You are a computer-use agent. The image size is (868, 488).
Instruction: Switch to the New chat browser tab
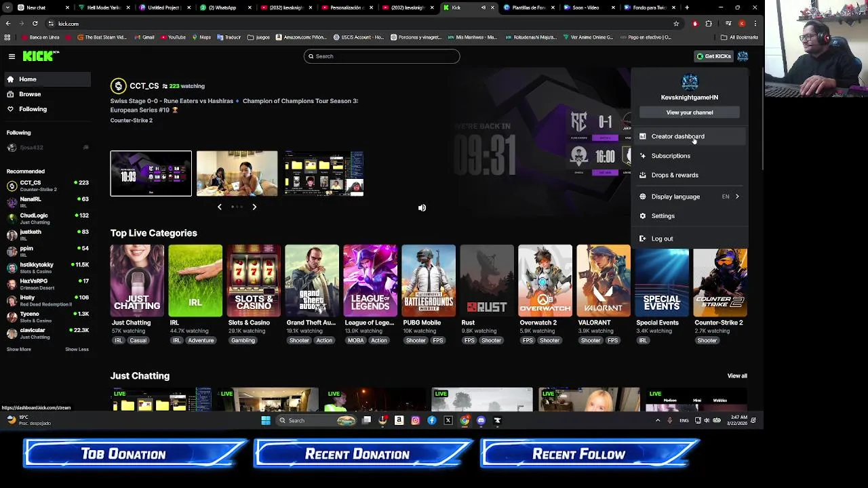44,7
